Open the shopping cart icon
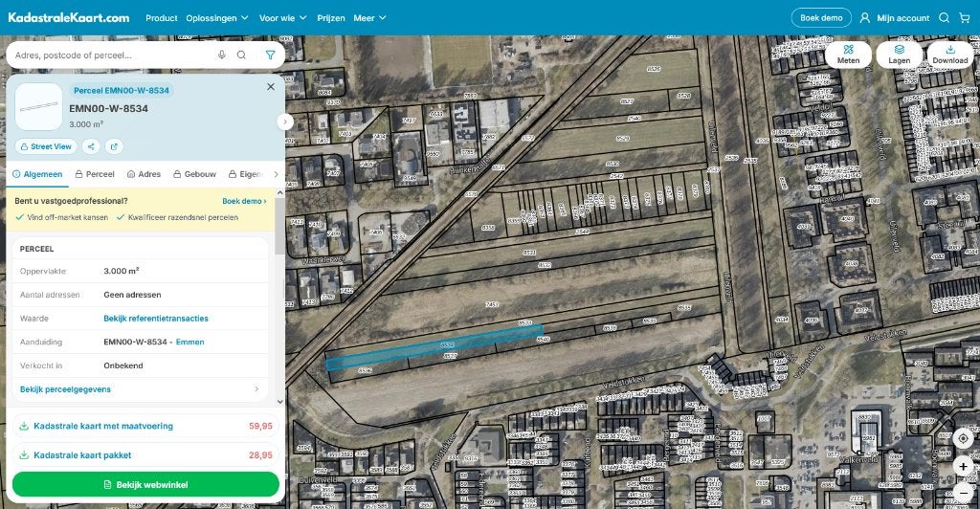The width and height of the screenshot is (980, 509). [x=965, y=18]
